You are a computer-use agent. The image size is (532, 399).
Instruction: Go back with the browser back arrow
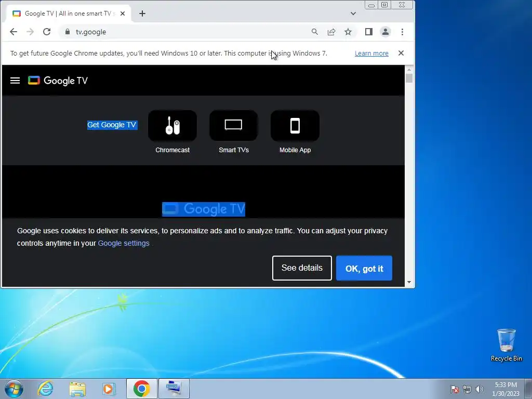click(13, 32)
